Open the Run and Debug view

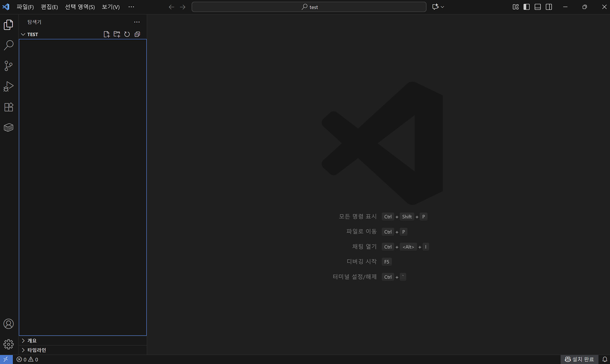tap(9, 86)
